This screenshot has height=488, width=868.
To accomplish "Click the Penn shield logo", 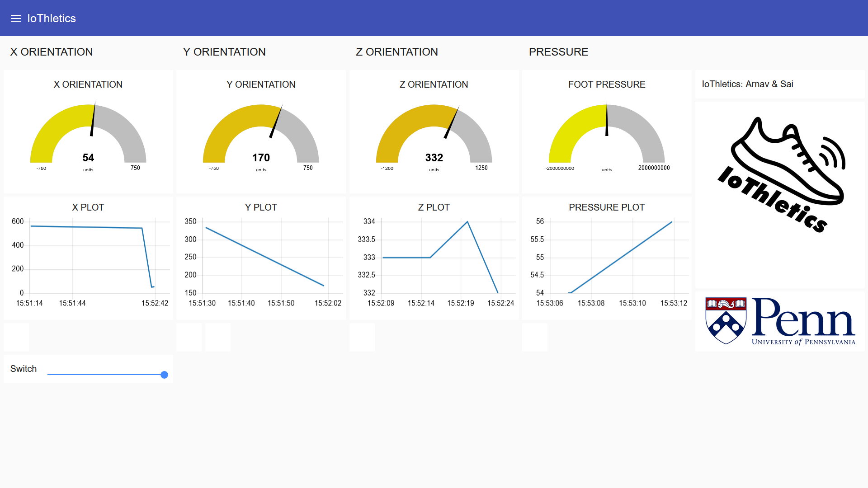I will point(726,321).
